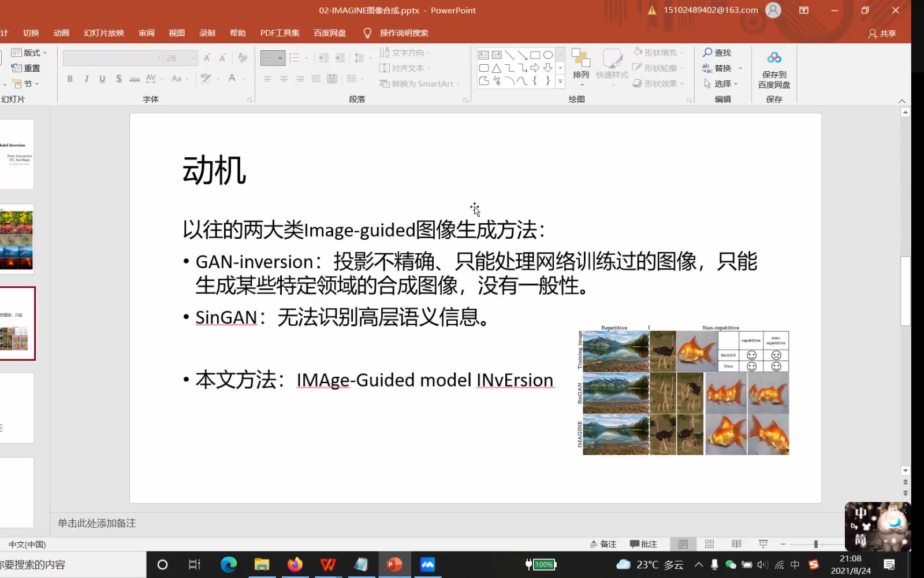Click the Share (共享) button
Image resolution: width=924 pixels, height=578 pixels.
click(x=882, y=34)
